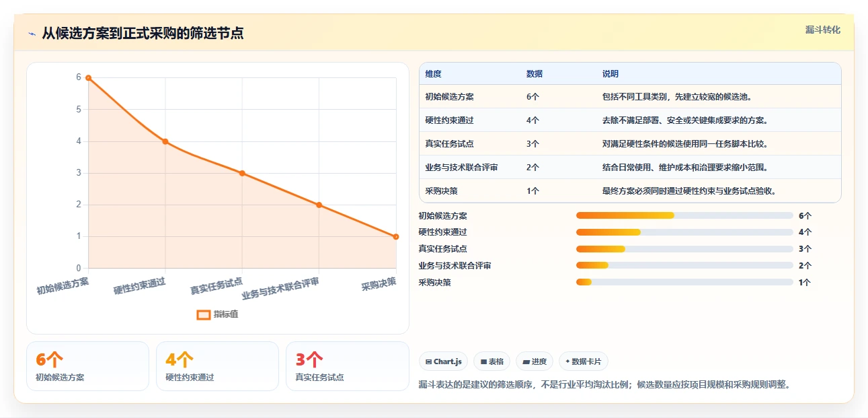Screen dimensions: 868x418
Task: Select the 硬性约束通过 table row cell
Action: 450,120
